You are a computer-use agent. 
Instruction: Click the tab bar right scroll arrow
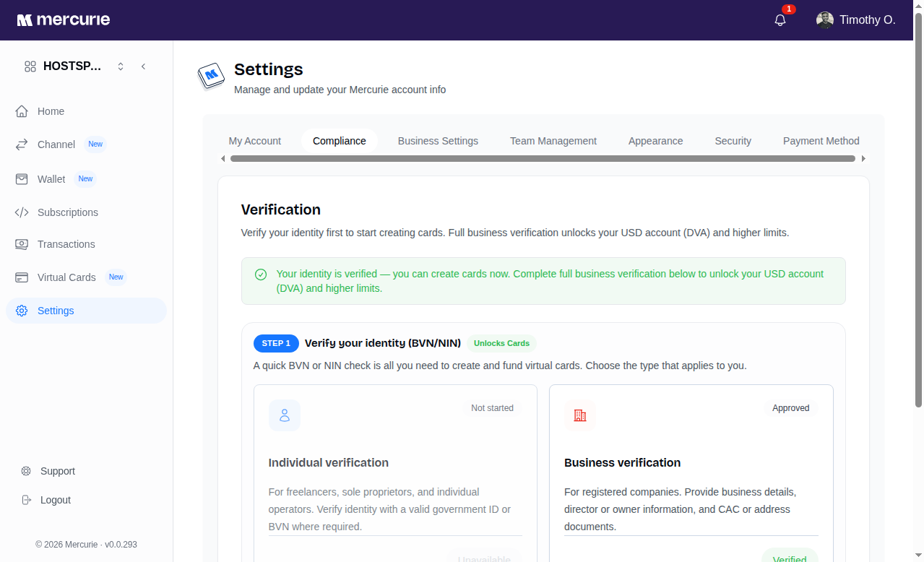pos(863,158)
